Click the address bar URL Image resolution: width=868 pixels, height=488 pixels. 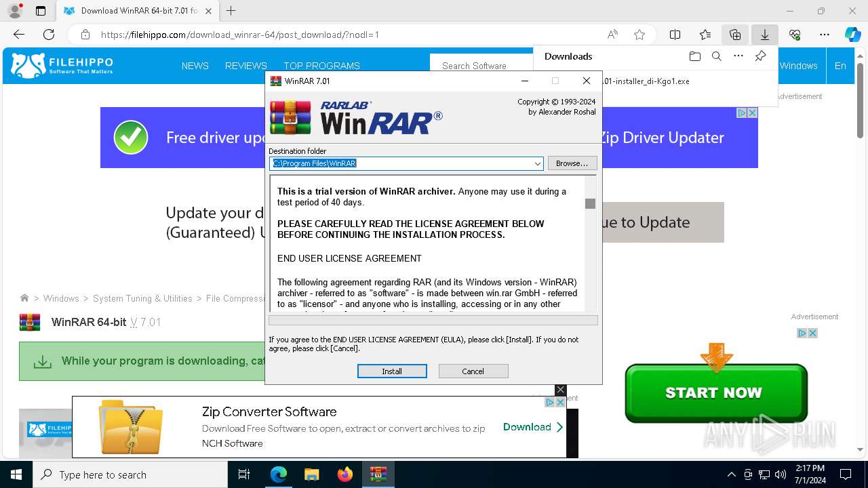click(x=240, y=35)
